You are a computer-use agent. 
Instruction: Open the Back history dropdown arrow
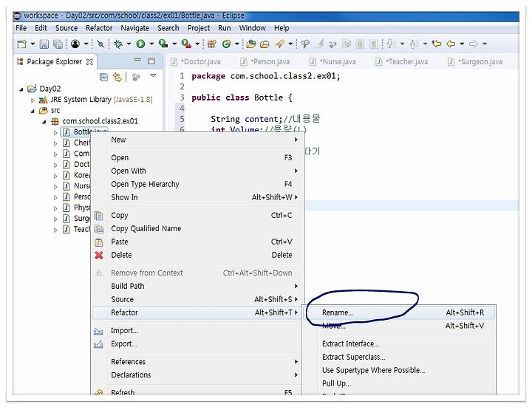(462, 44)
